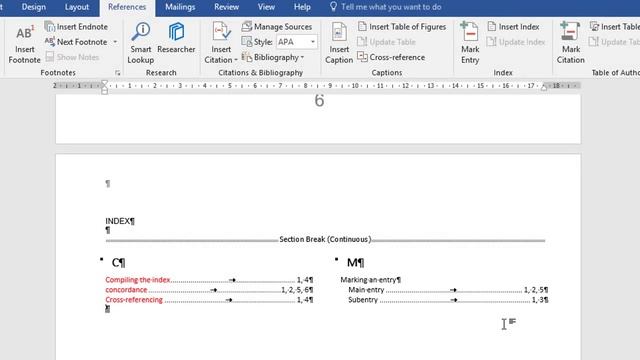Click Mark Entry in Index group
The height and width of the screenshot is (360, 640).
click(x=470, y=43)
